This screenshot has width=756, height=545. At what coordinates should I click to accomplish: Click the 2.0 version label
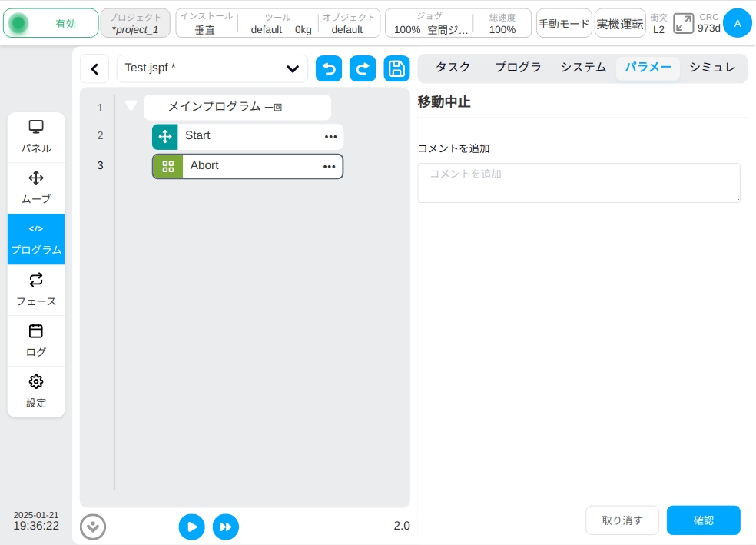[402, 526]
